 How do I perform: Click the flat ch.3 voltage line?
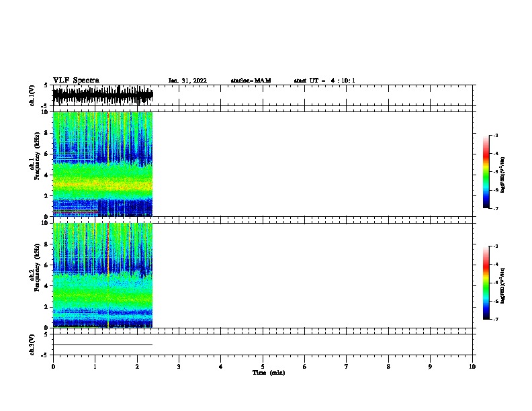click(x=103, y=345)
